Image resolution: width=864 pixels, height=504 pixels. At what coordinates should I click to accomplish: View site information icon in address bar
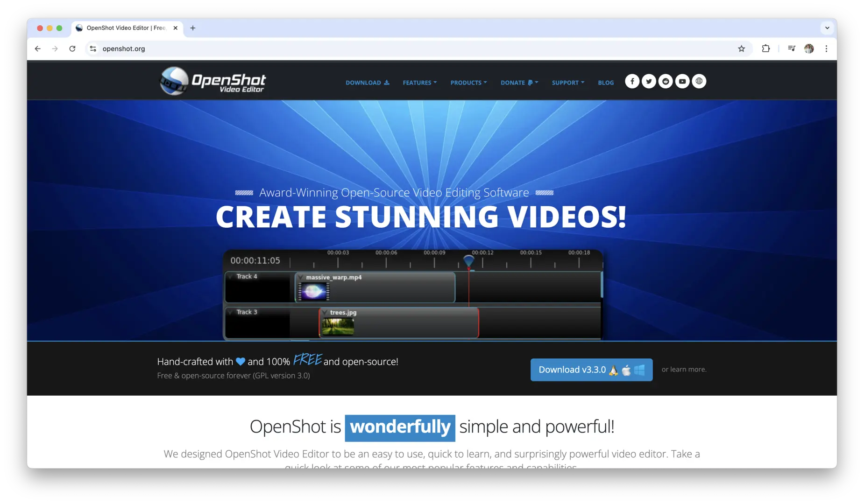(x=93, y=49)
